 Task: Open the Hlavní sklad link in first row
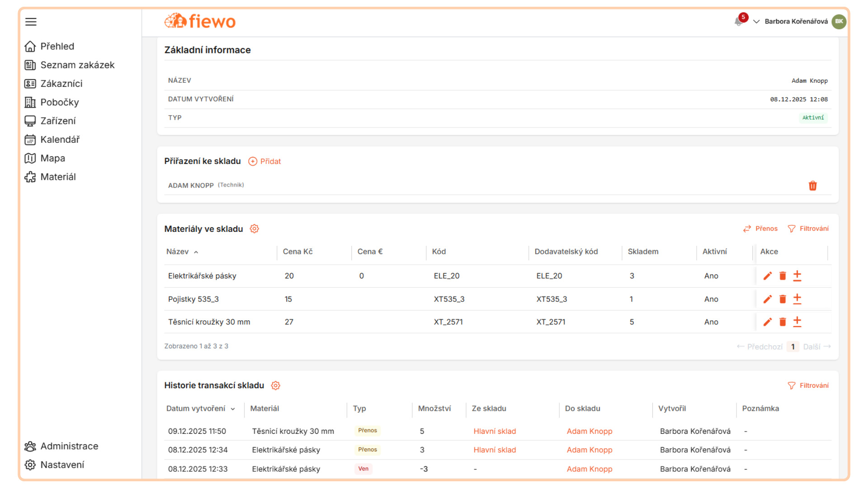[x=495, y=432]
